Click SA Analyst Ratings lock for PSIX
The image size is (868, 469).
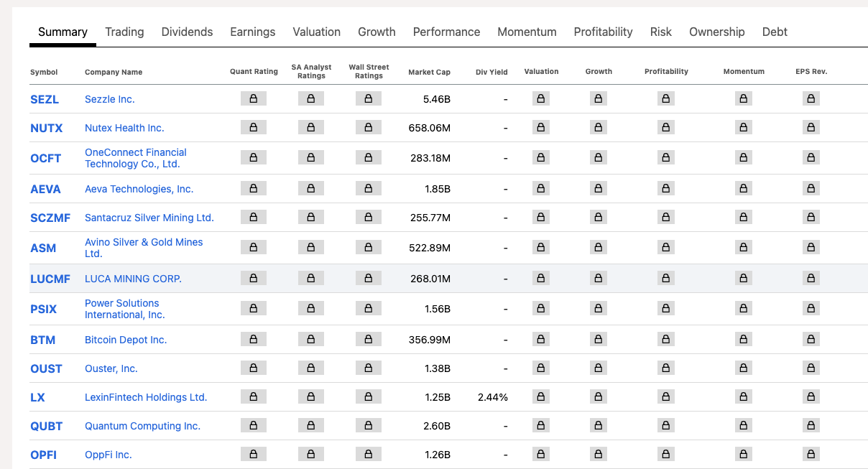point(311,309)
